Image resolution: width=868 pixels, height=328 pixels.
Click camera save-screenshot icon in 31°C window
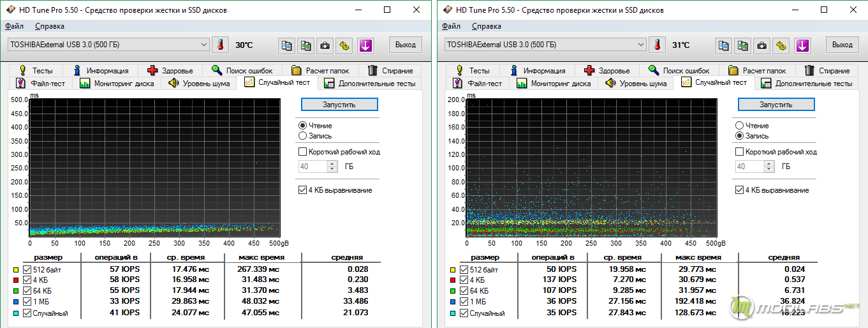[x=762, y=45]
